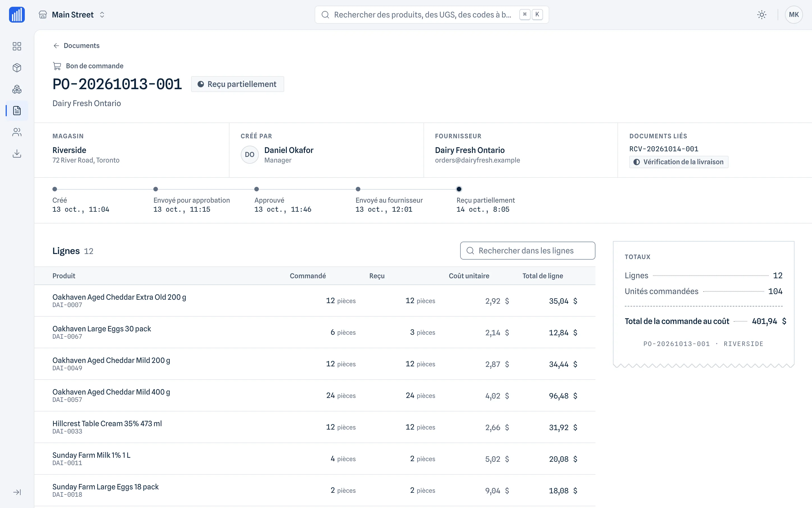Screen dimensions: 812x508
Task: Click the Reçu partiellement status badge
Action: point(238,84)
